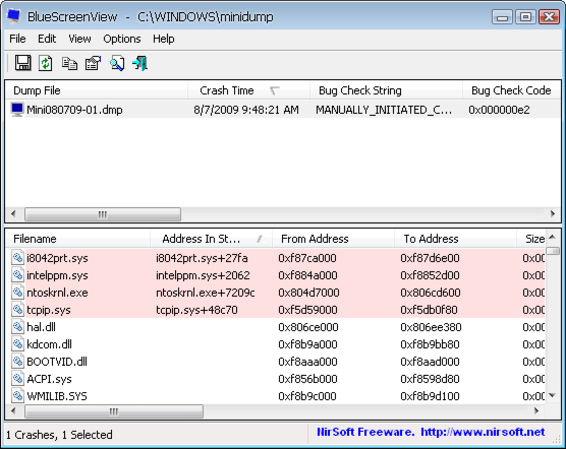Select the Mini080709-01.dmp crash entry

[x=283, y=109]
